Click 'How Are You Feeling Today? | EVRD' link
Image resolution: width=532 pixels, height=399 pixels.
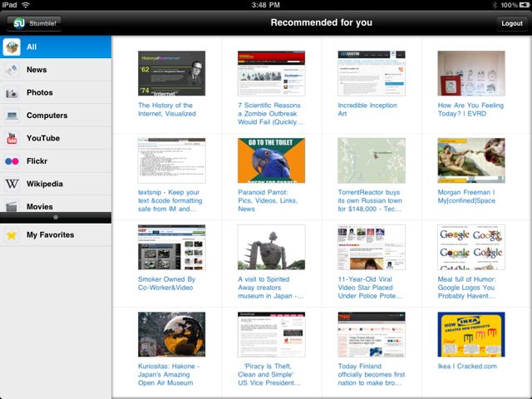point(470,110)
